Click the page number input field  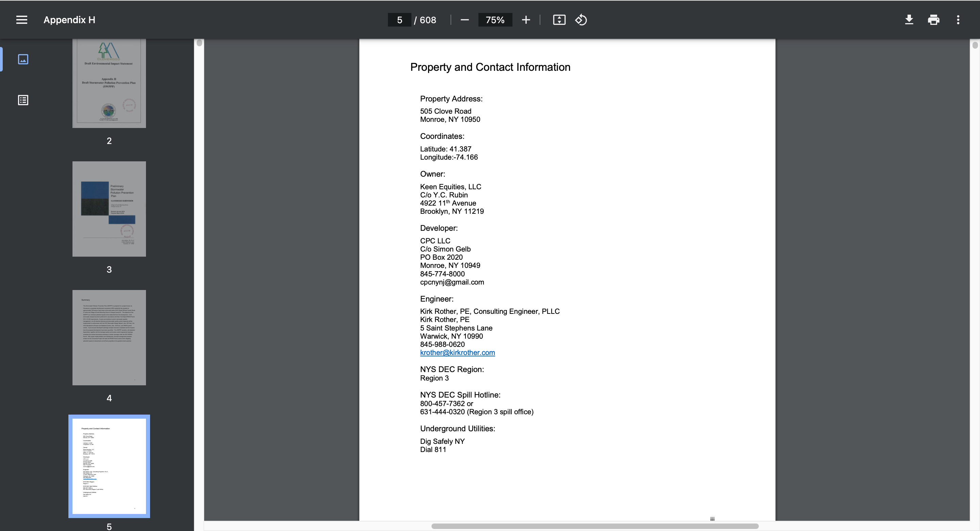tap(399, 20)
